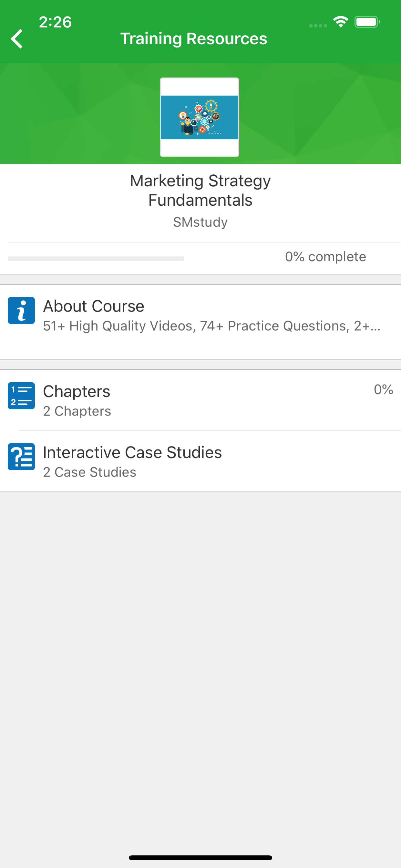This screenshot has width=401, height=868.
Task: Click the course progress bar
Action: pos(96,258)
